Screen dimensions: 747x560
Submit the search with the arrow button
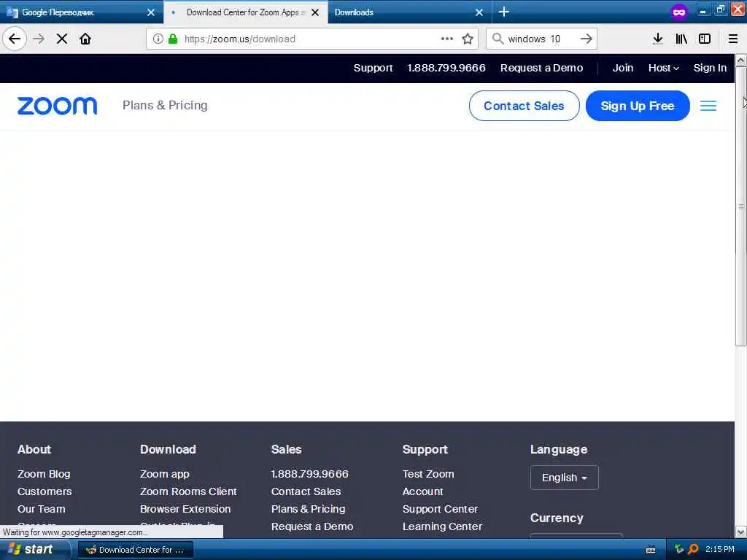pos(587,39)
